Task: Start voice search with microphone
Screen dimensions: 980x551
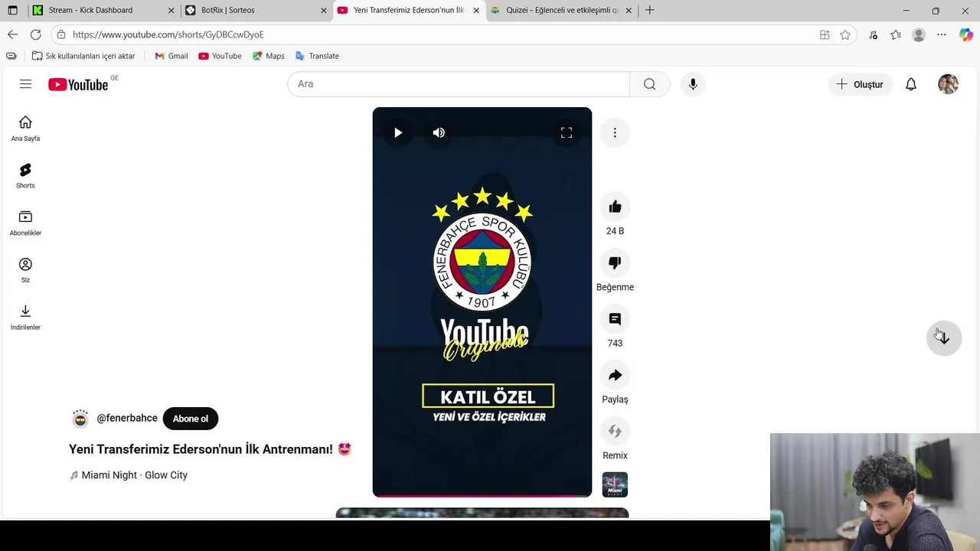Action: tap(693, 84)
